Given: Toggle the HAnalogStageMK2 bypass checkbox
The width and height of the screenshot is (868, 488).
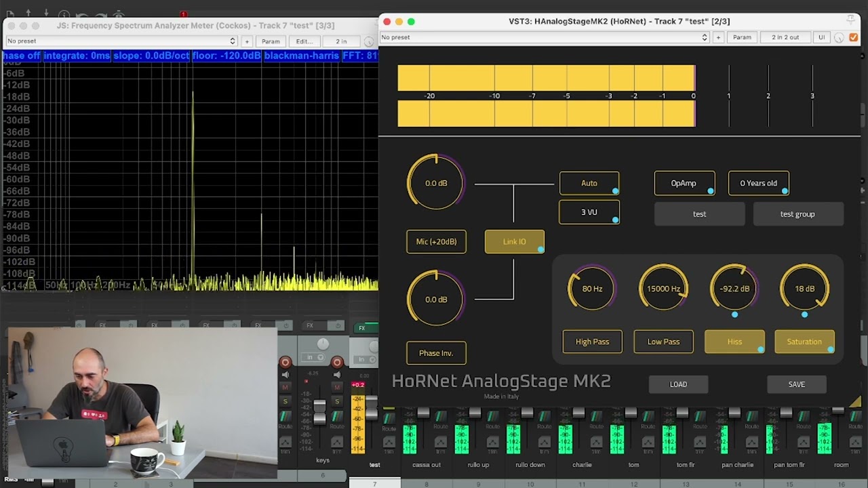Looking at the screenshot, I should [854, 37].
